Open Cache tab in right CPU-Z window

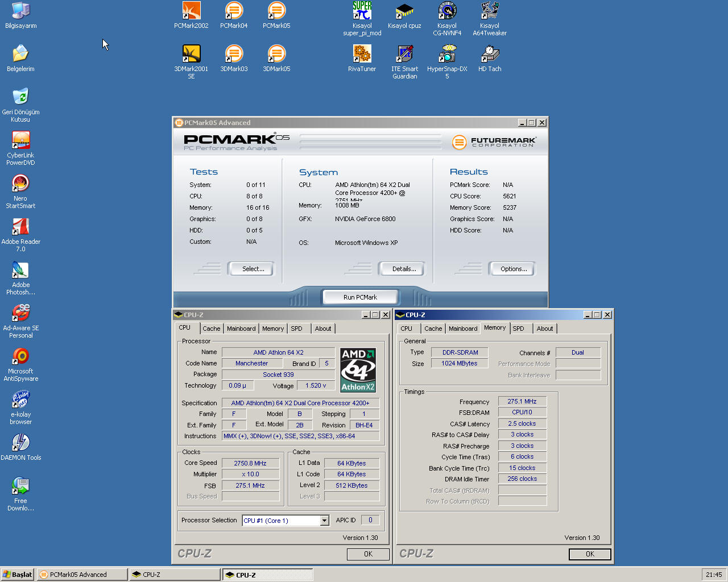(433, 329)
